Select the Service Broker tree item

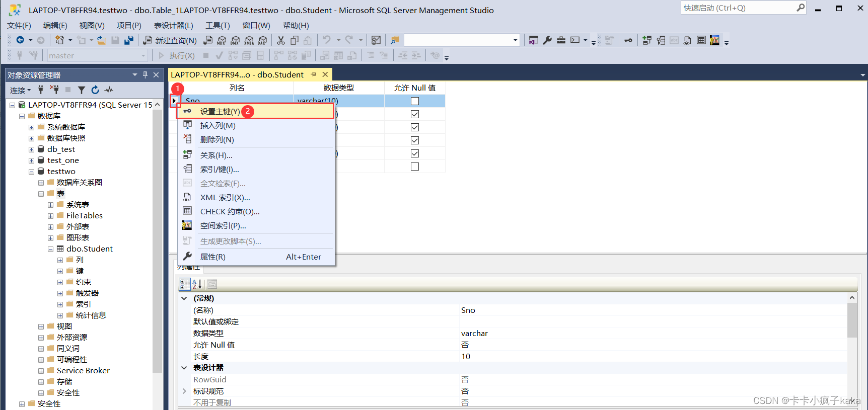coord(83,371)
